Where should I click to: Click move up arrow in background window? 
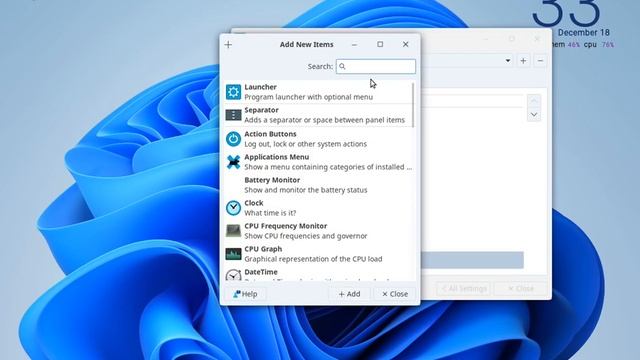click(x=534, y=100)
